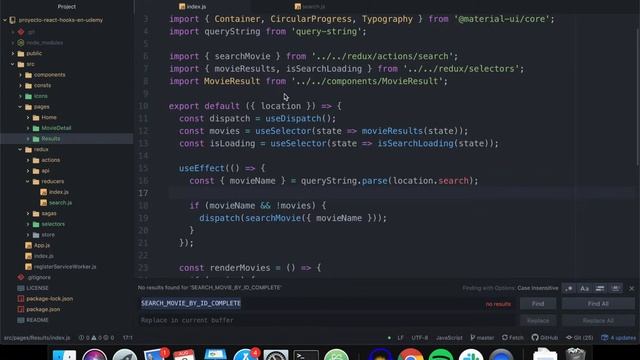This screenshot has height=360, width=640.
Task: Expand the consts folder
Action: 20,85
